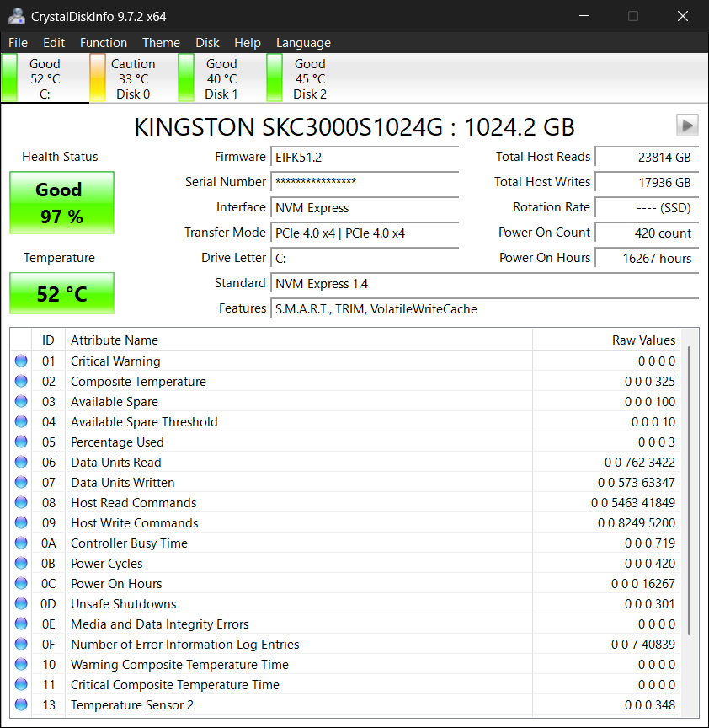709x728 pixels.
Task: Click Total Host Writes value 17936 GB
Action: [647, 182]
